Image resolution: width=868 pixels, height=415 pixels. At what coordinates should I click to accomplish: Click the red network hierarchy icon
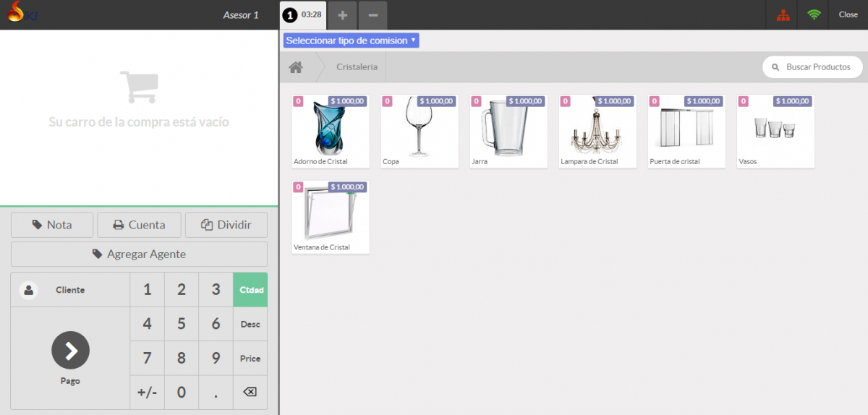click(x=783, y=15)
